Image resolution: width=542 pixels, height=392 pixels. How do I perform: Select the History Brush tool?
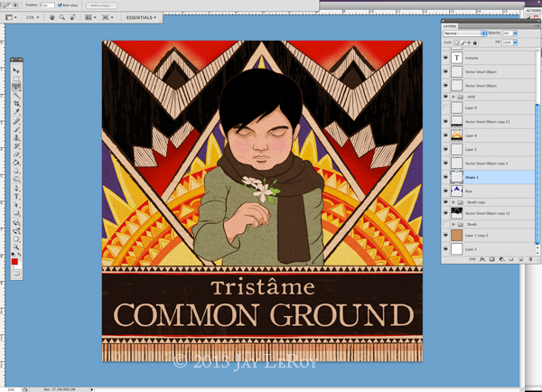[x=16, y=146]
